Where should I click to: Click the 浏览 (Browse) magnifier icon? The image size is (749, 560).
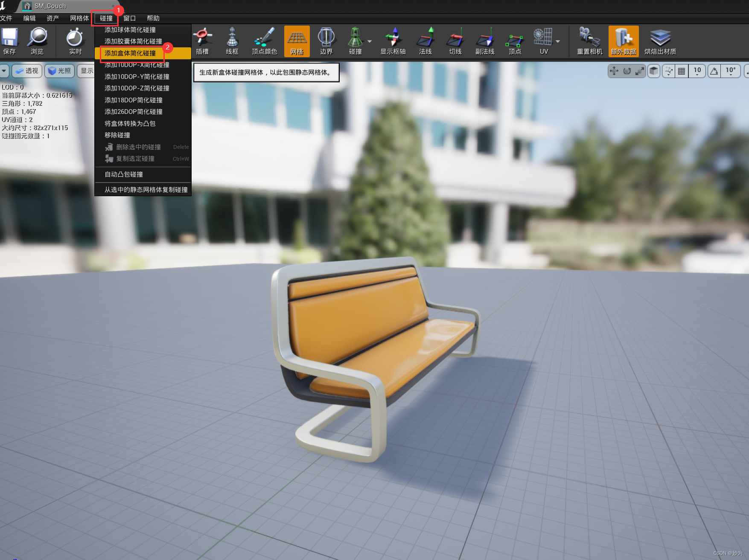(x=37, y=41)
